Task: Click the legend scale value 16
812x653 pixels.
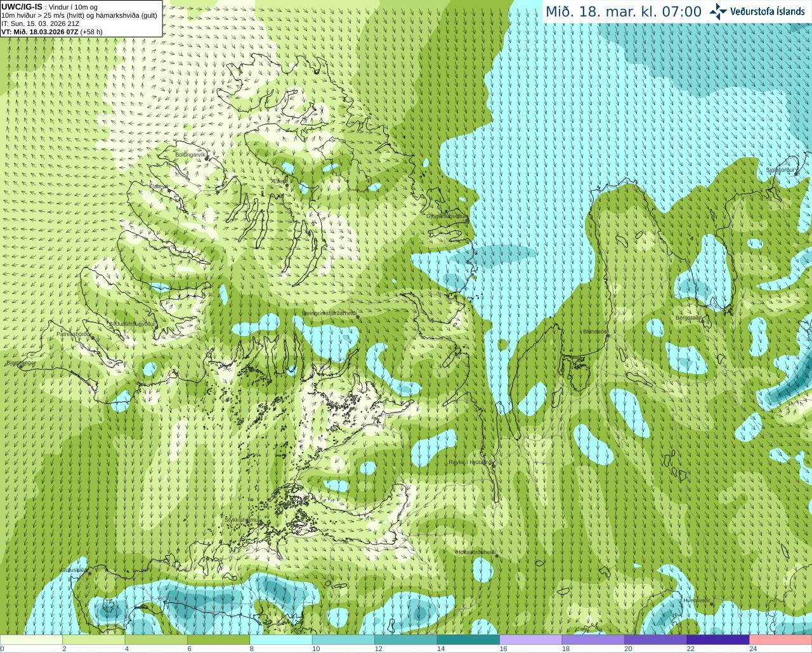Action: [x=503, y=649]
